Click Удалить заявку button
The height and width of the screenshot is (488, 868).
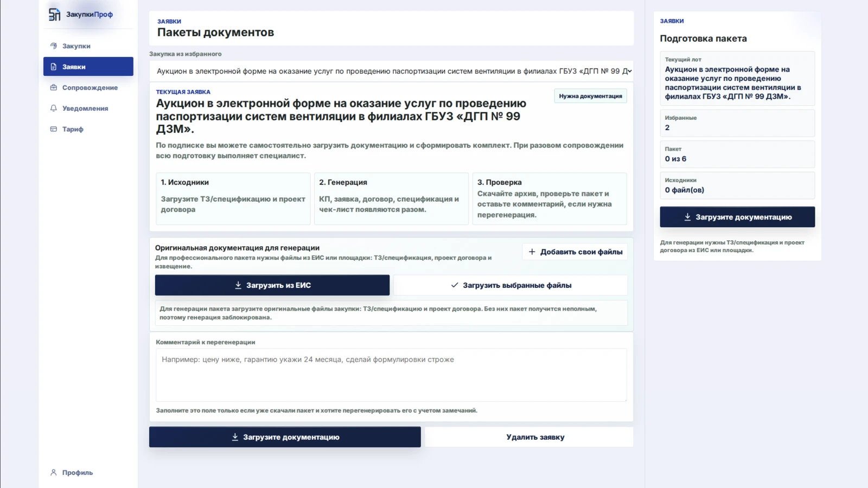[535, 437]
